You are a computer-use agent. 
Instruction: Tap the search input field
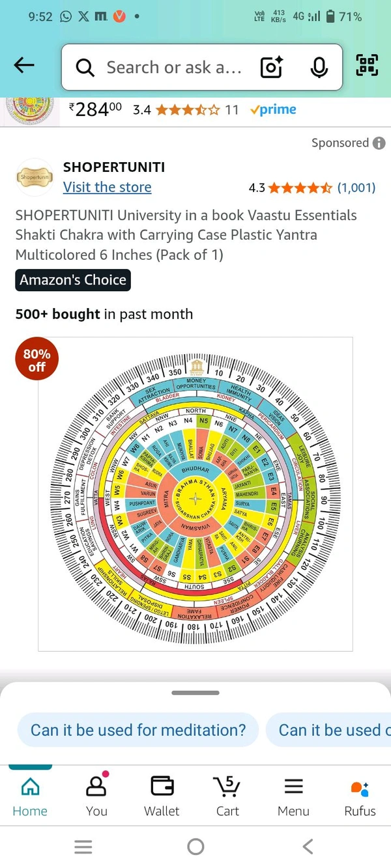173,67
